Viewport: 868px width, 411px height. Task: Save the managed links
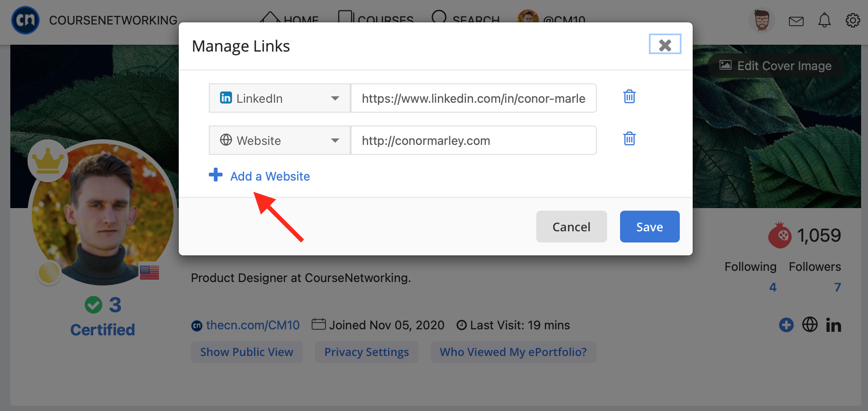pyautogui.click(x=650, y=227)
